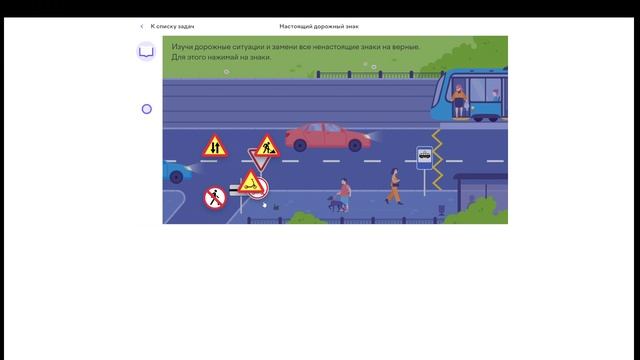Click the white striped rectangular sign on post
The width and height of the screenshot is (640, 360).
click(234, 190)
